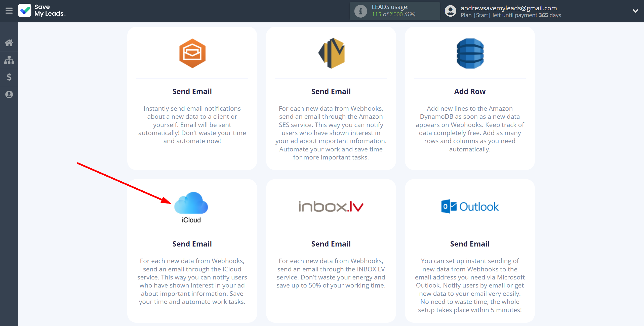This screenshot has width=644, height=326.
Task: Open the hamburger menu
Action: coord(9,11)
